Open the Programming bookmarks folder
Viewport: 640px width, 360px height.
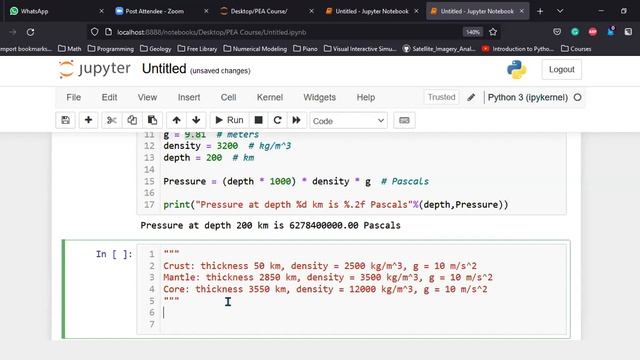(x=111, y=49)
